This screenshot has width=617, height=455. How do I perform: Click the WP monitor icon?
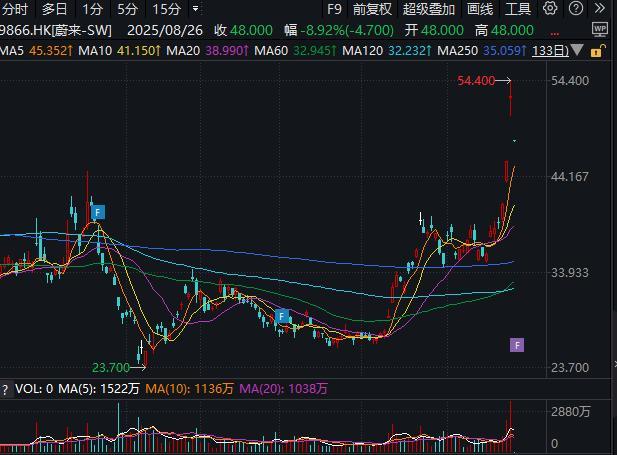(x=600, y=29)
